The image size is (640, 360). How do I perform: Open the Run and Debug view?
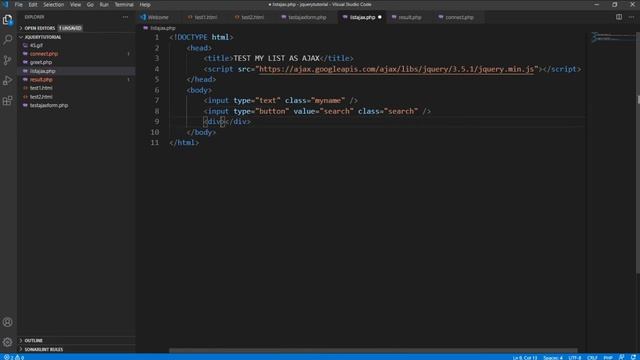[x=7, y=80]
